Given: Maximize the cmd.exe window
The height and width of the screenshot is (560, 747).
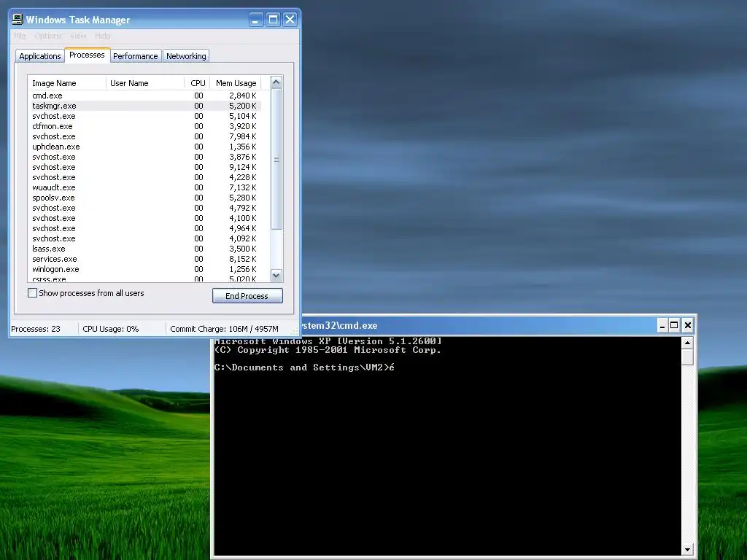Looking at the screenshot, I should (674, 326).
